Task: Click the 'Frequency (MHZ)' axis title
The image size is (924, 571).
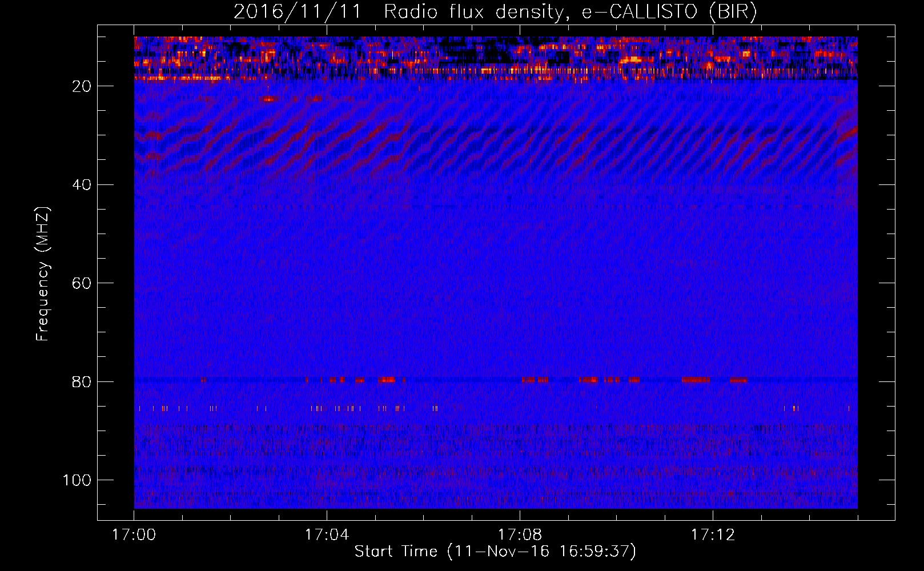Action: pos(43,274)
